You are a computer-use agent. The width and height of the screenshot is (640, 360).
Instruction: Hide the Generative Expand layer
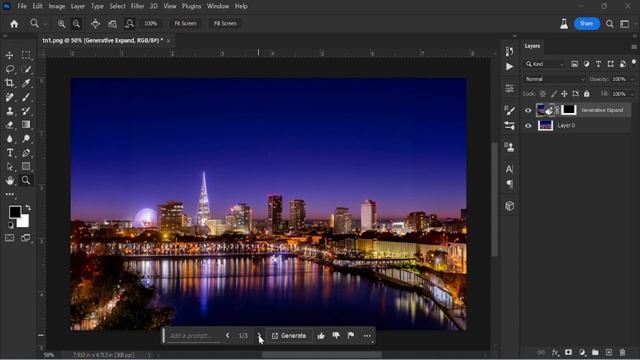click(x=528, y=110)
